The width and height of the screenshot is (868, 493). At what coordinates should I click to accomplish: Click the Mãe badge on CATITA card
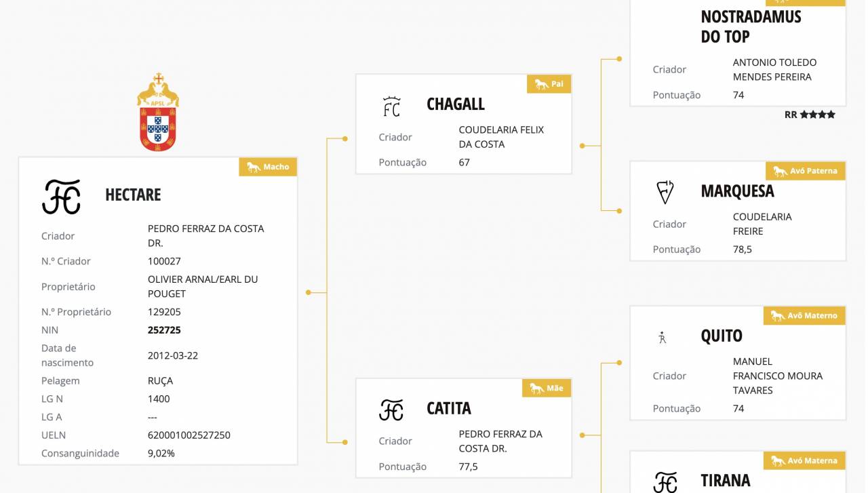point(547,388)
